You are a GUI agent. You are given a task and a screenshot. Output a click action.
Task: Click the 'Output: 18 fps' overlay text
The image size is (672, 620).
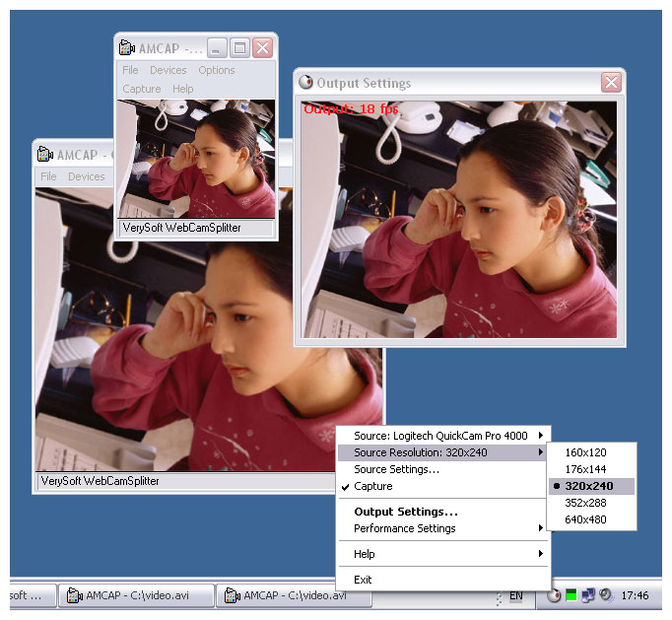pos(351,108)
